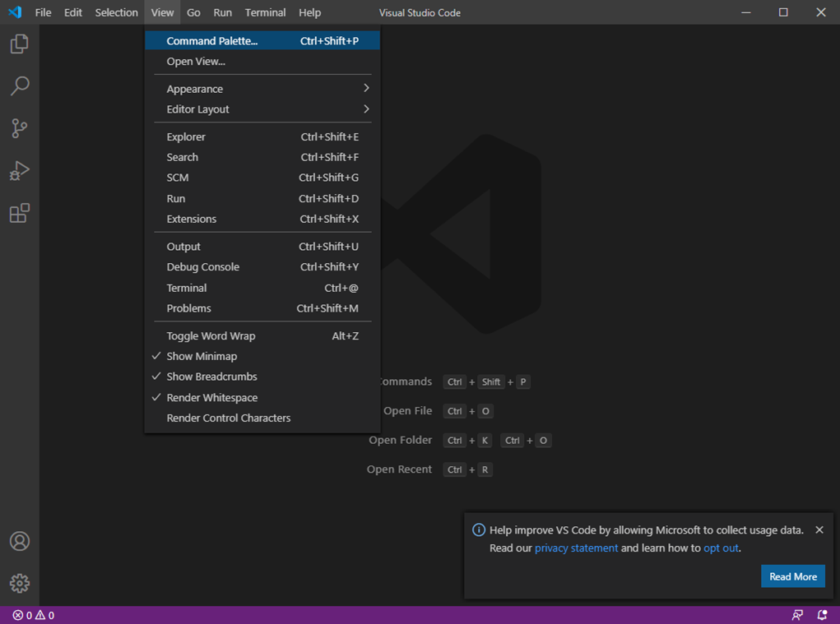Click the errors and warnings status indicator

click(x=34, y=615)
